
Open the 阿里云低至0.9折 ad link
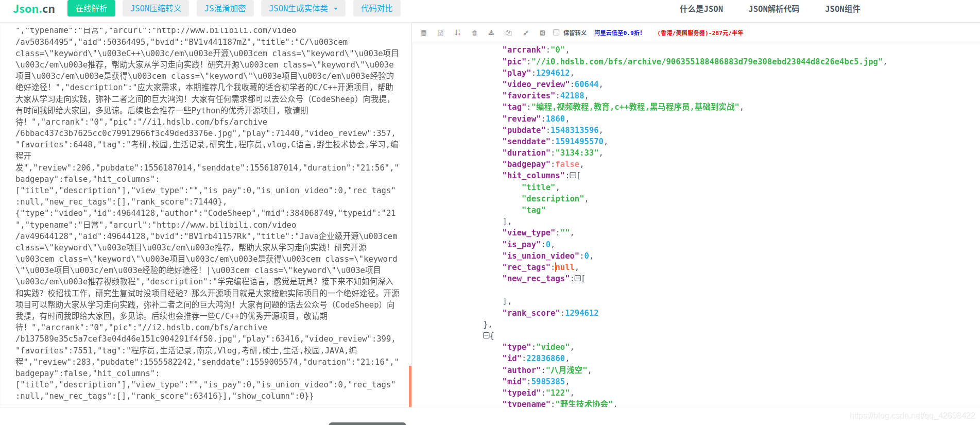(618, 33)
